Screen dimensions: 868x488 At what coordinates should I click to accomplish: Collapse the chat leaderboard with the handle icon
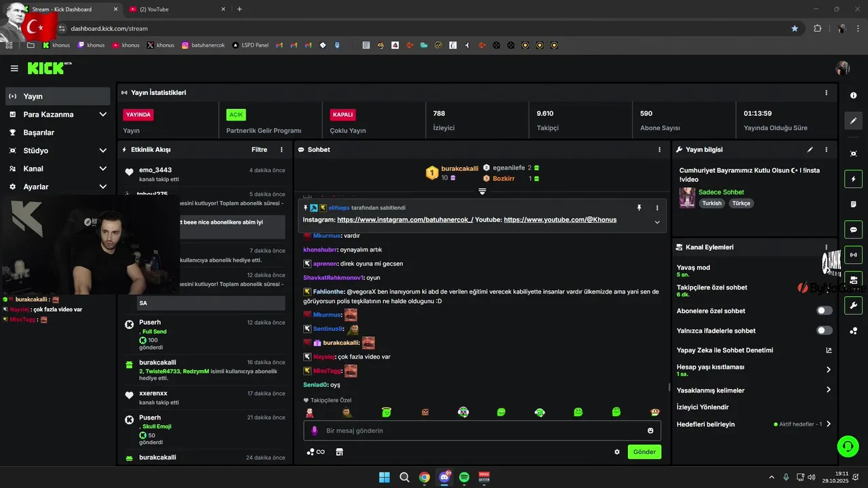coord(482,192)
